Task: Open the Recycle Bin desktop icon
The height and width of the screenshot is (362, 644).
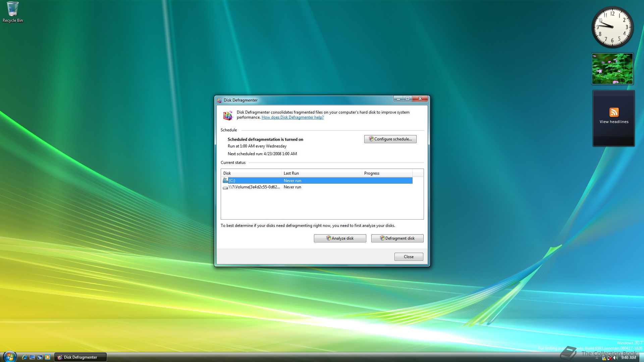Action: (13, 12)
